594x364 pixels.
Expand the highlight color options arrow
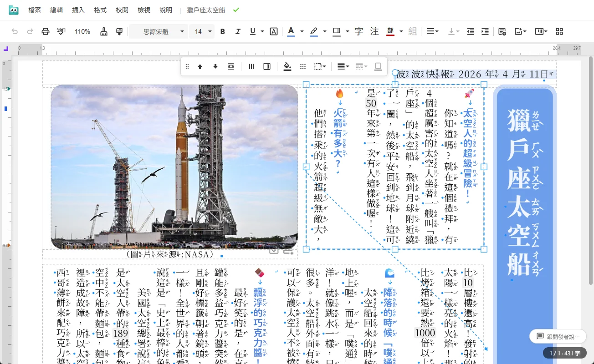[325, 31]
